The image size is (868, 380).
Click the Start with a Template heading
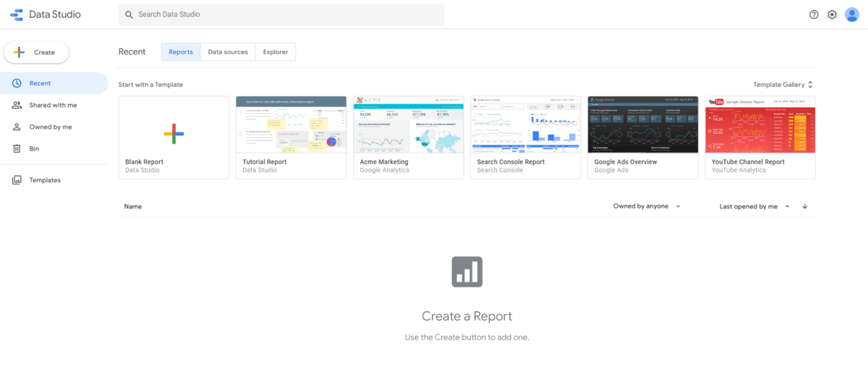tap(150, 85)
